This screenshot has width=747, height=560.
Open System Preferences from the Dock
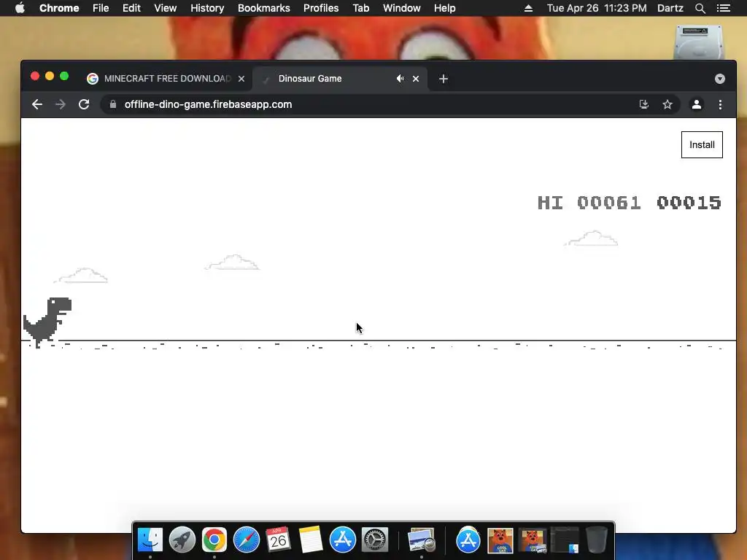375,540
